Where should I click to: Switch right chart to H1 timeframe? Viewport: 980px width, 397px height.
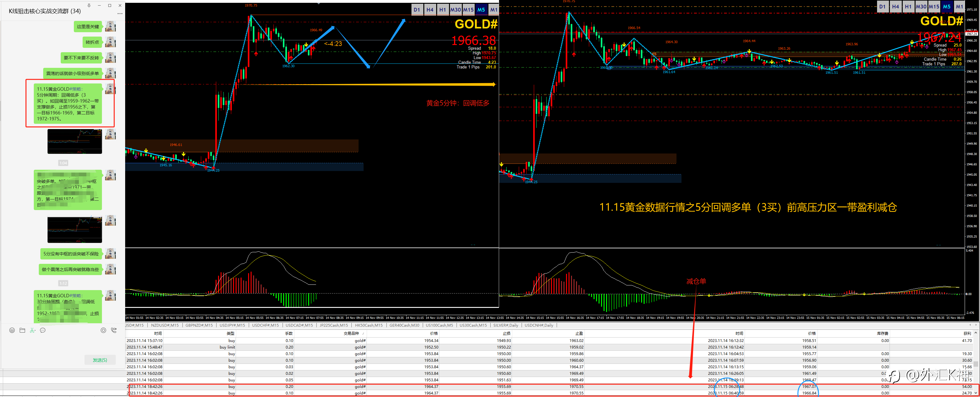[x=908, y=7]
